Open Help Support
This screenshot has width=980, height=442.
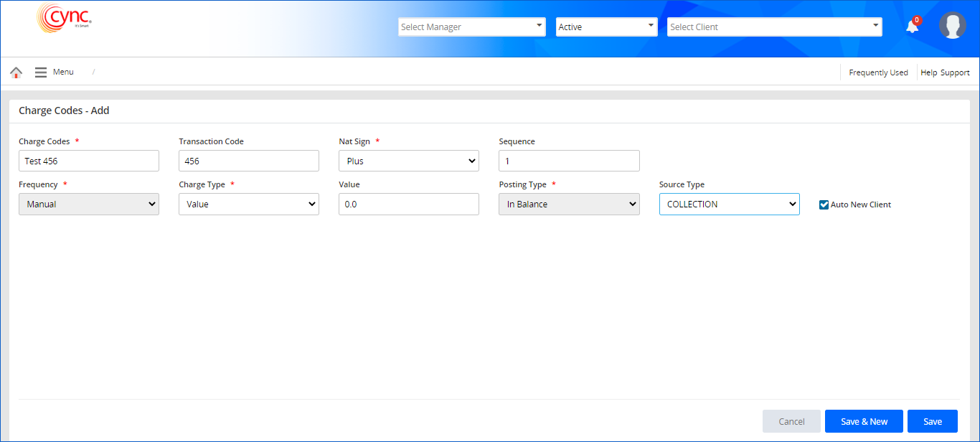[x=945, y=72]
